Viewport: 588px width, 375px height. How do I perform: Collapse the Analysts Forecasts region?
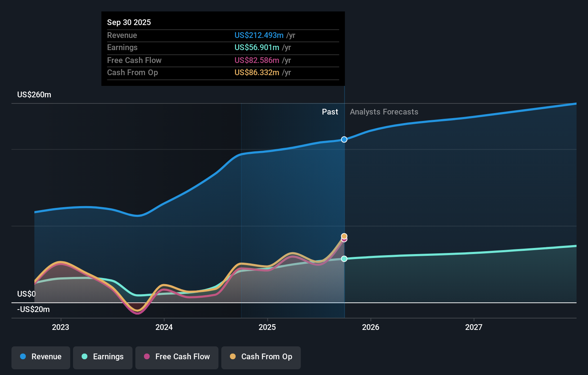click(x=384, y=112)
